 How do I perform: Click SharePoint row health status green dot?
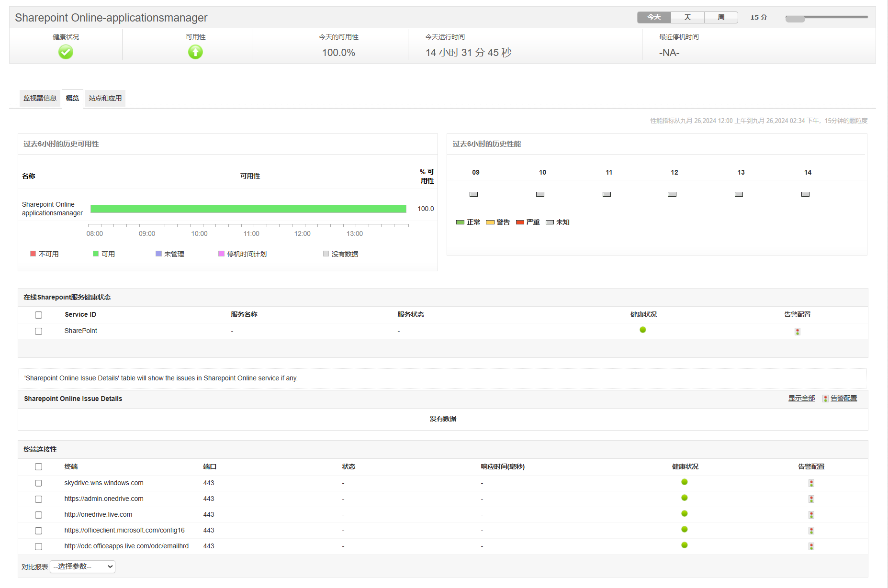point(643,330)
